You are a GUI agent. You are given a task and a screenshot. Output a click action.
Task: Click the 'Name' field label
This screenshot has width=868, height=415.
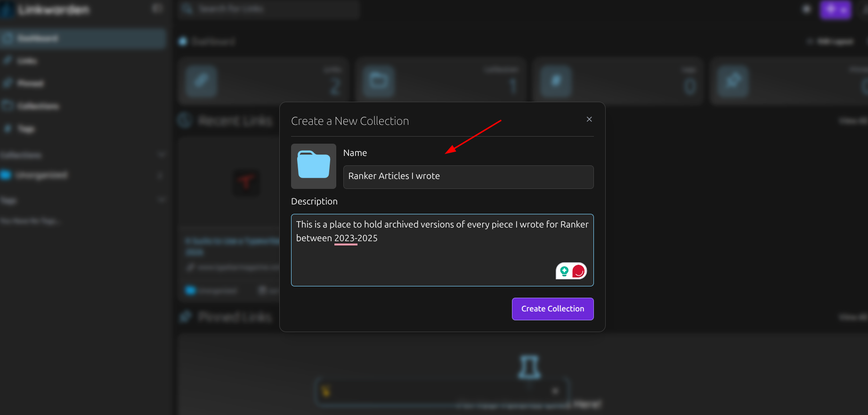coord(355,153)
